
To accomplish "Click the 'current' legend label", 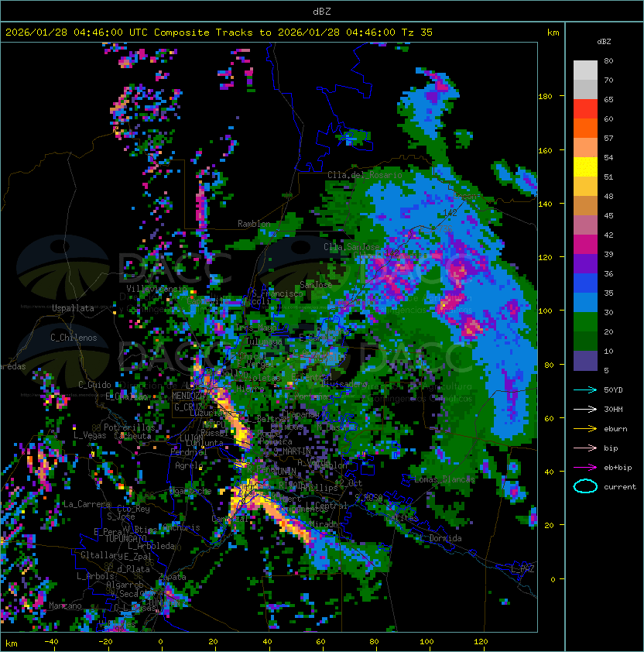I will coord(620,486).
